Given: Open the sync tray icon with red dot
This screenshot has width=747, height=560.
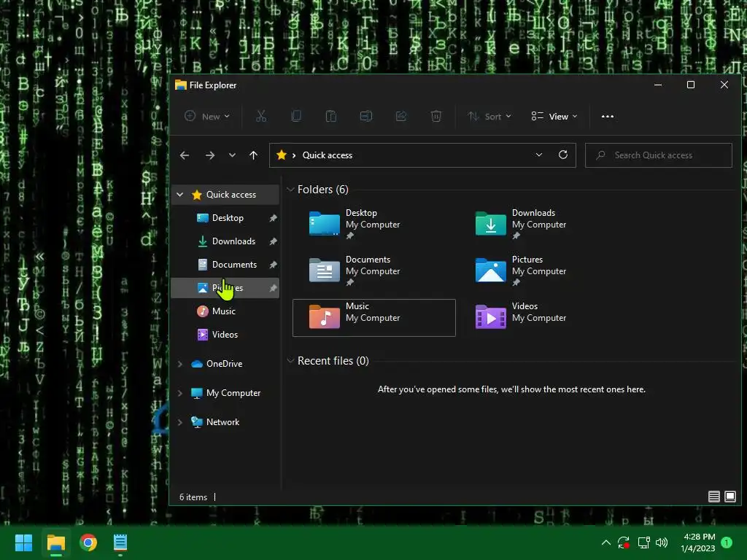Looking at the screenshot, I should tap(624, 542).
